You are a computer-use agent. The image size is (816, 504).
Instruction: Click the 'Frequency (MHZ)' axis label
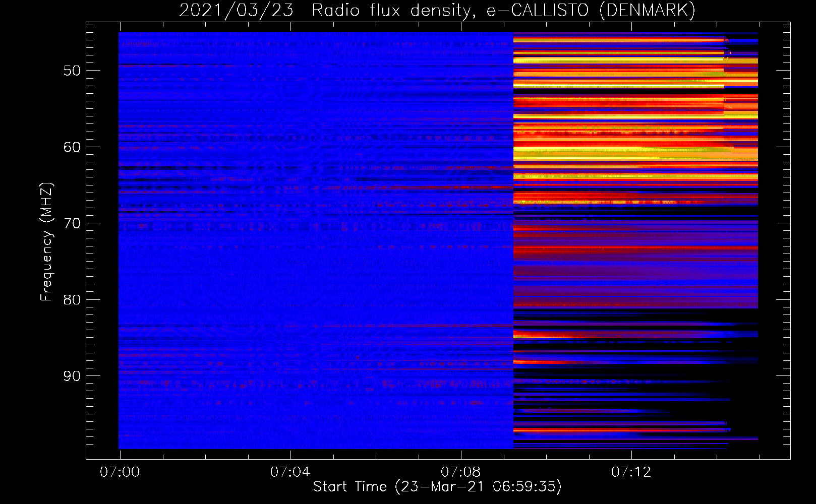46,242
